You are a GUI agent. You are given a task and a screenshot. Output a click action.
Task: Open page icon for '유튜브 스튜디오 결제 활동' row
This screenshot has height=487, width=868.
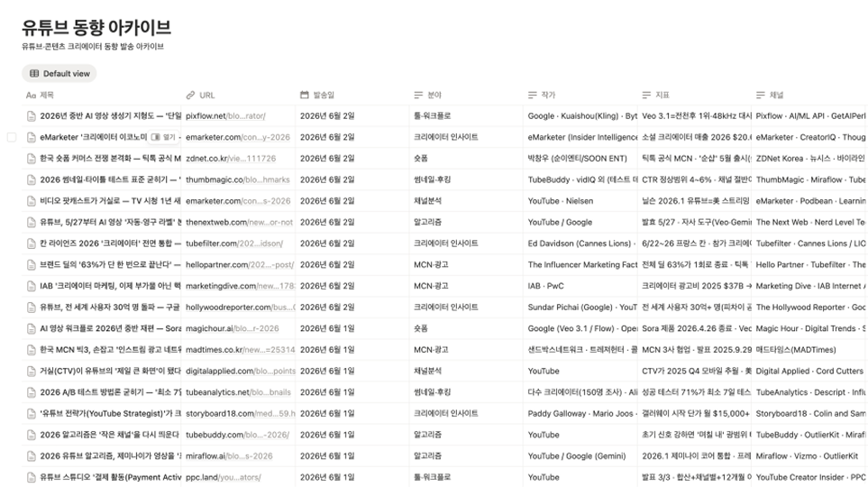point(32,478)
